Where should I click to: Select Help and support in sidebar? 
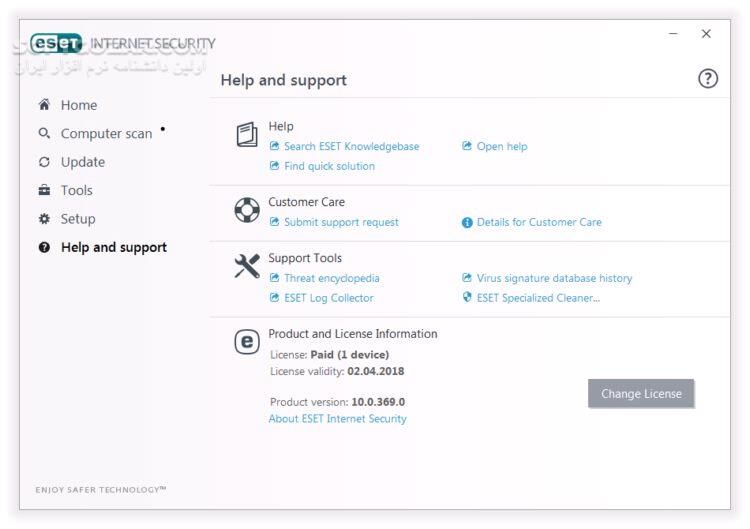113,247
